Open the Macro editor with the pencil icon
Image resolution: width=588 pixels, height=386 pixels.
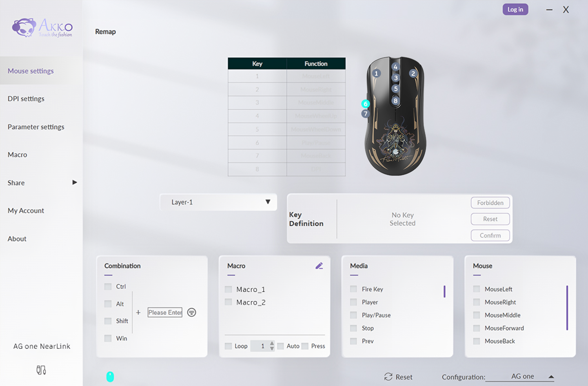pyautogui.click(x=319, y=266)
